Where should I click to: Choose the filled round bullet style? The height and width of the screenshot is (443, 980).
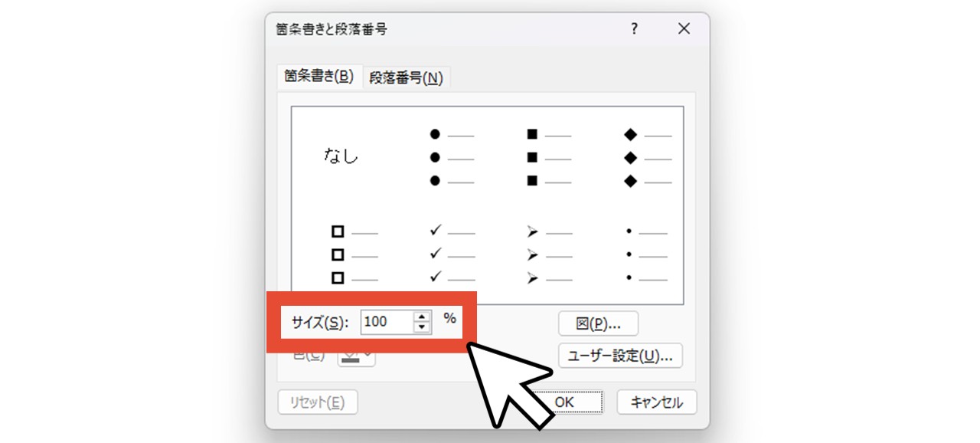(451, 157)
